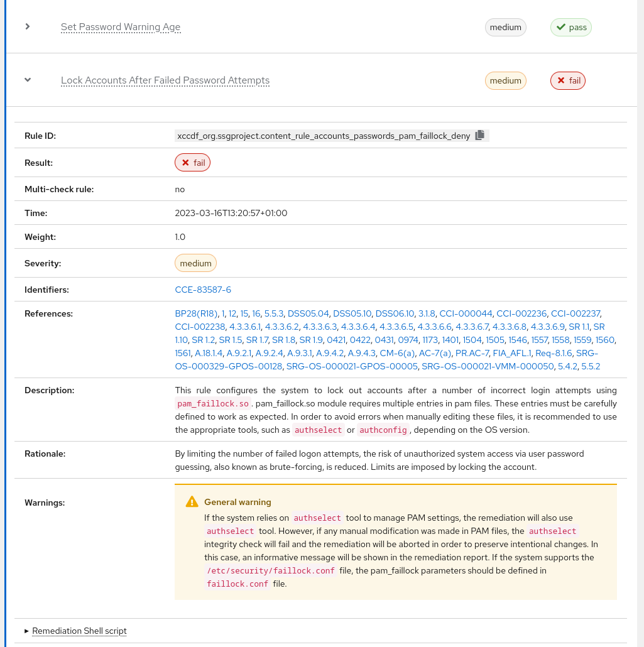Open the 4.3.3.6.1 reference link

(x=245, y=327)
